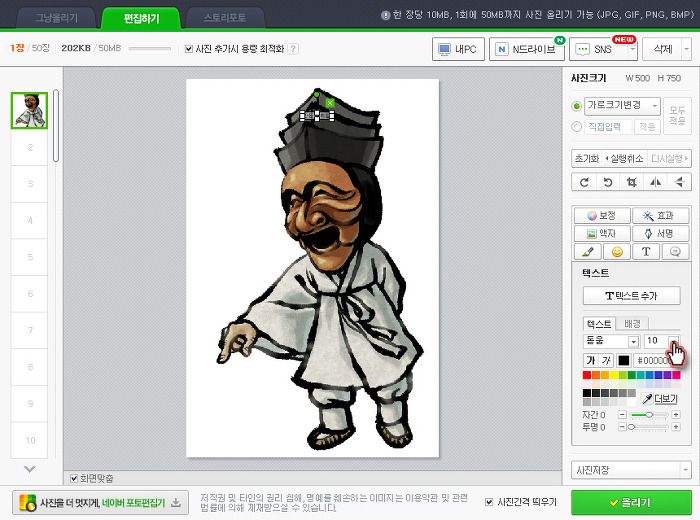Viewport: 700px width, 520px height.
Task: Switch to 그냥올리기 tab
Action: click(x=56, y=18)
